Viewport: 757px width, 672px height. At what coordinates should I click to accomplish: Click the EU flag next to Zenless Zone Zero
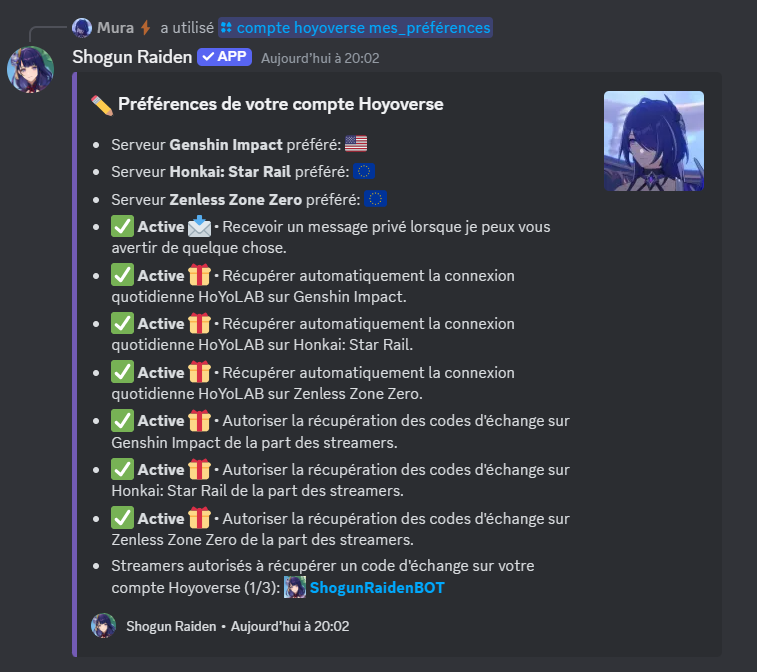[375, 199]
